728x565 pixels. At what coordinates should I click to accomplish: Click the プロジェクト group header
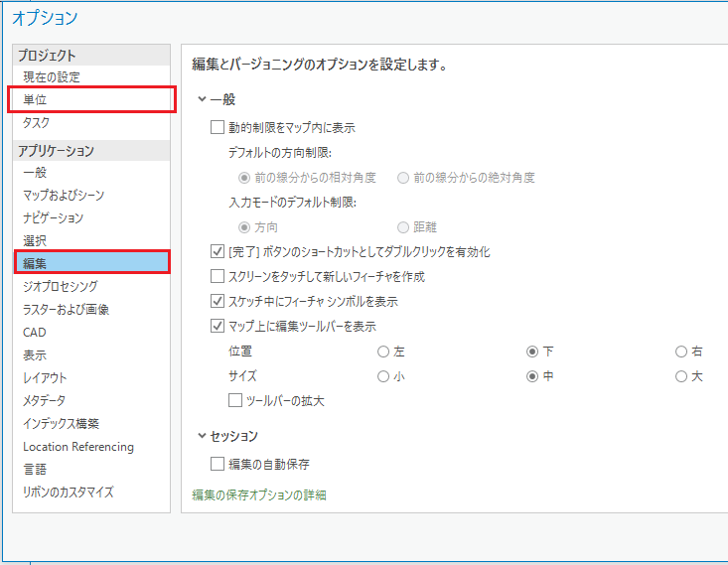click(x=91, y=56)
